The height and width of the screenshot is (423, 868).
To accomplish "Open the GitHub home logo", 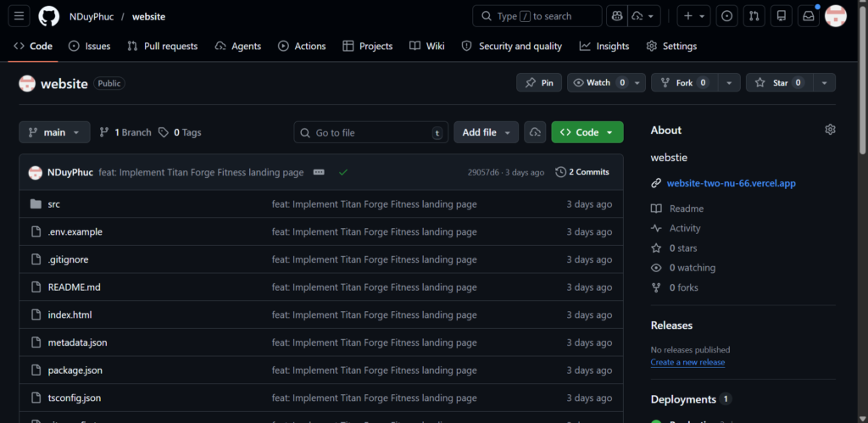I will point(49,16).
